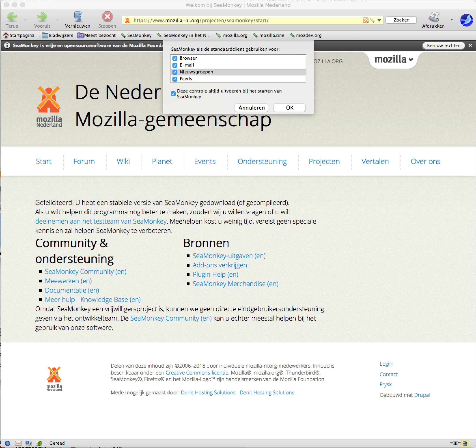Image resolution: width=476 pixels, height=448 pixels.
Task: Click the Ken uw rechten button
Action: 444,45
